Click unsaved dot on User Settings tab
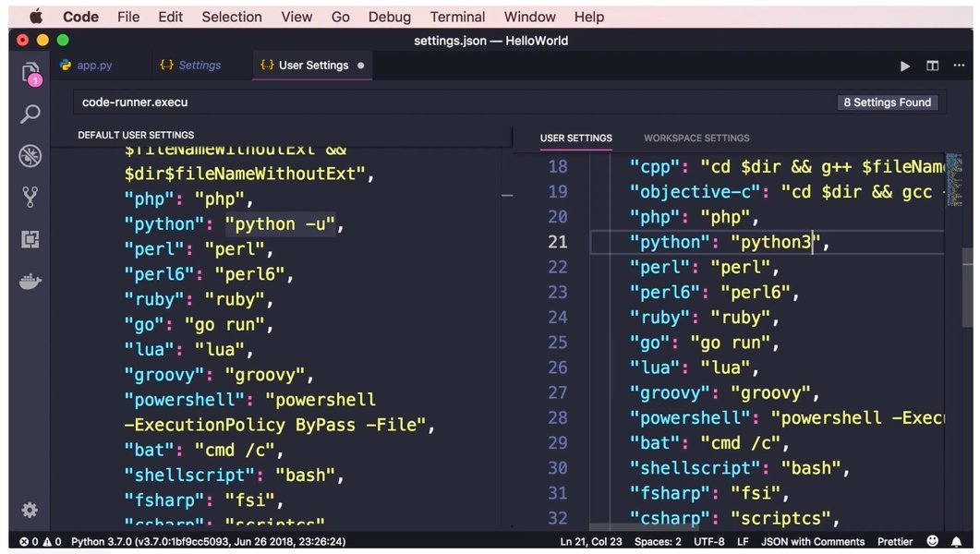Image resolution: width=980 pixels, height=554 pixels. tap(360, 66)
